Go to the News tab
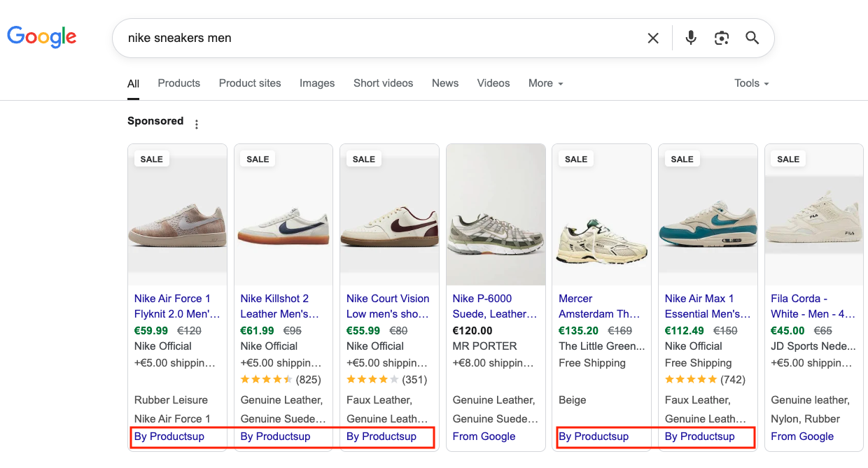The width and height of the screenshot is (868, 468). coord(445,83)
